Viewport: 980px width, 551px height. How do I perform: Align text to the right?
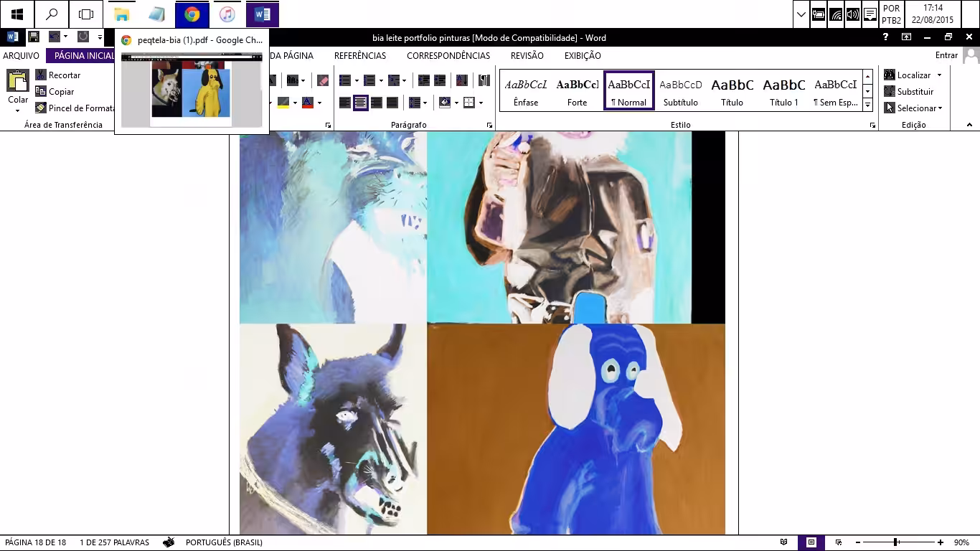(x=377, y=103)
